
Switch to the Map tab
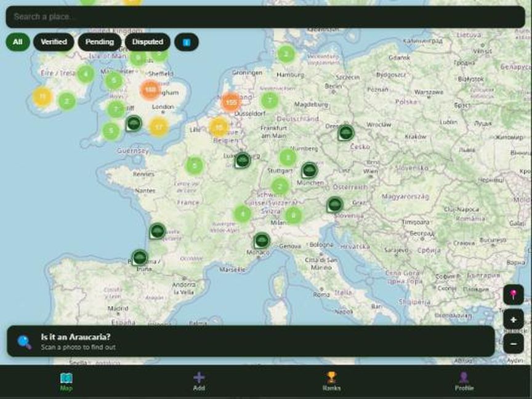coord(66,382)
